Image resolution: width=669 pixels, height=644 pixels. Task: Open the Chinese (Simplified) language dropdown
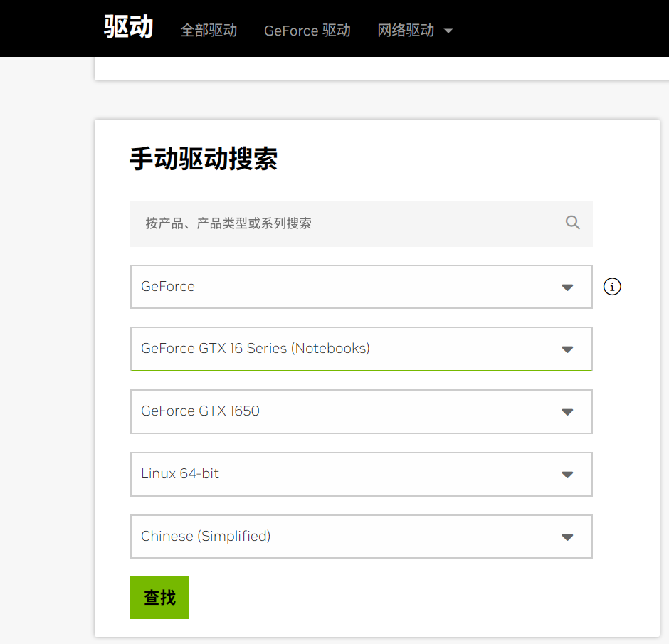pos(361,537)
